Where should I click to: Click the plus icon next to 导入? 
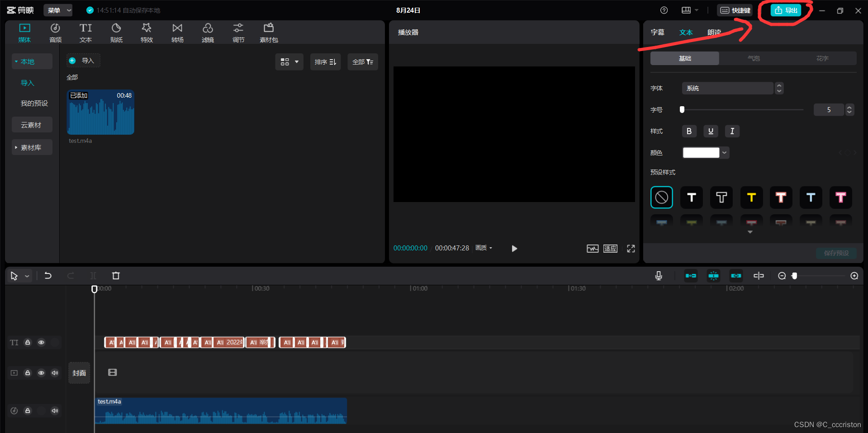coord(72,61)
